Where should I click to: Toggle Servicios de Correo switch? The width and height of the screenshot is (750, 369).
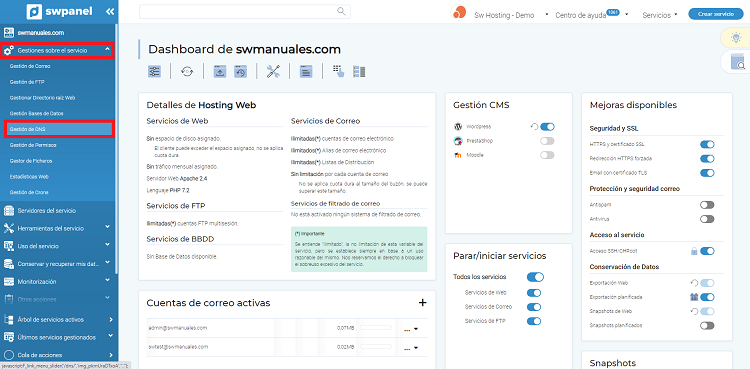coord(534,307)
